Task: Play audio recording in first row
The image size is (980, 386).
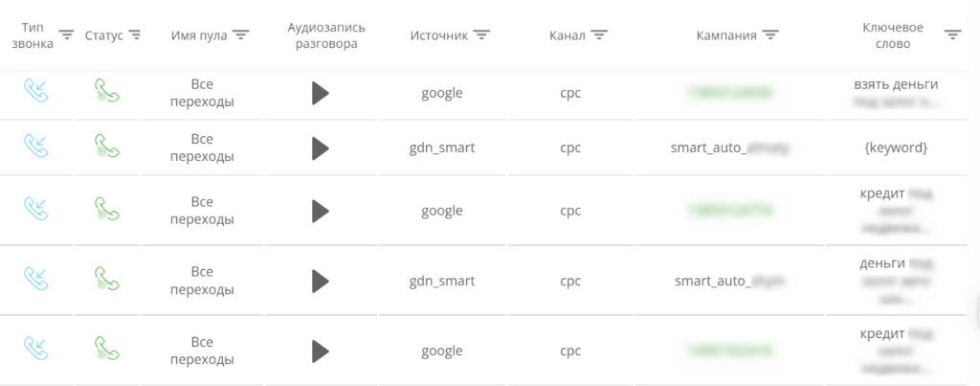Action: click(321, 93)
